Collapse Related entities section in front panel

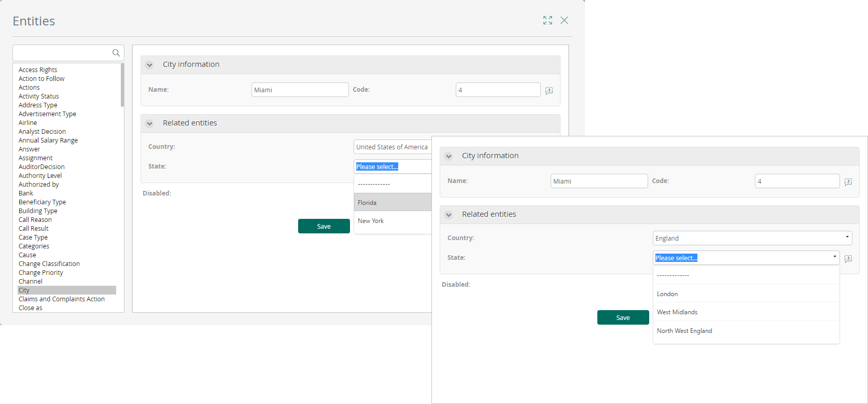449,215
